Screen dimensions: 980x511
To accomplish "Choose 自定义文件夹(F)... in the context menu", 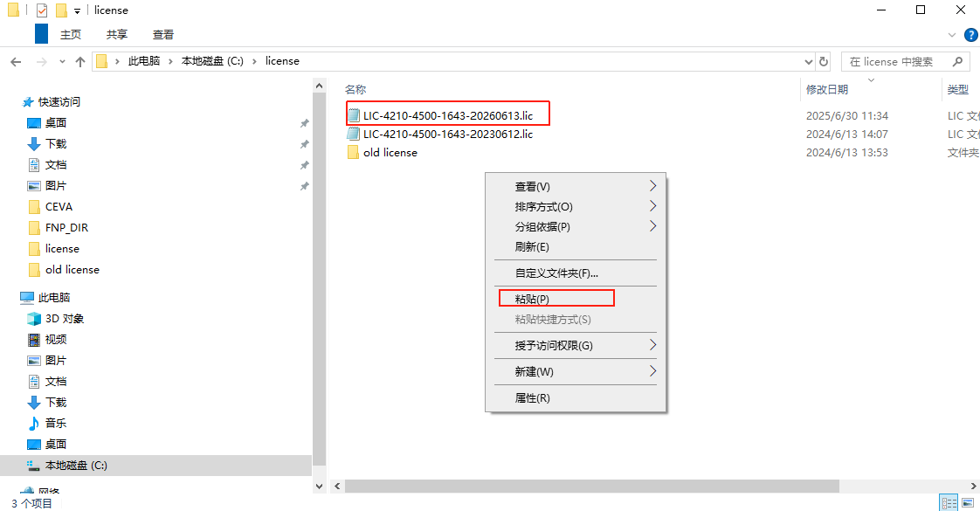I will tap(576, 273).
